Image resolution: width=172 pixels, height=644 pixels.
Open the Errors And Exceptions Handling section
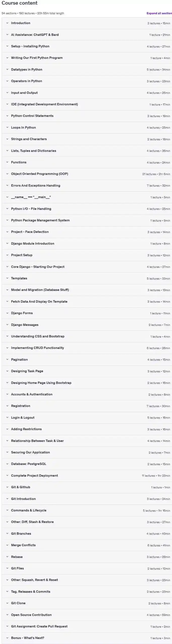(87, 186)
